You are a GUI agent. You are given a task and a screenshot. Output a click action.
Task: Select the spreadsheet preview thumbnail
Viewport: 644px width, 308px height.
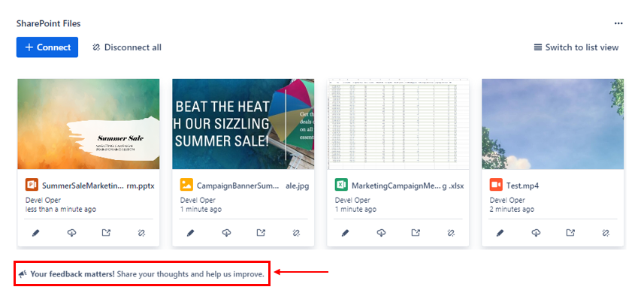398,124
